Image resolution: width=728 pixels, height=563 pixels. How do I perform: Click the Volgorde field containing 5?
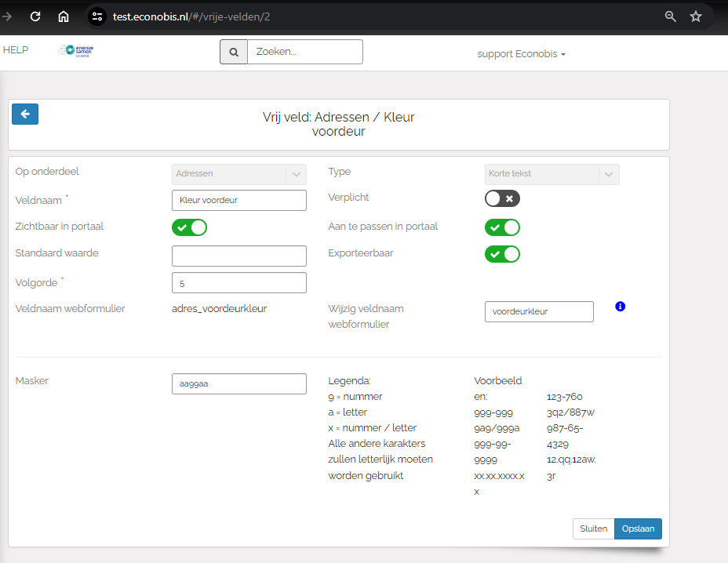tap(239, 282)
